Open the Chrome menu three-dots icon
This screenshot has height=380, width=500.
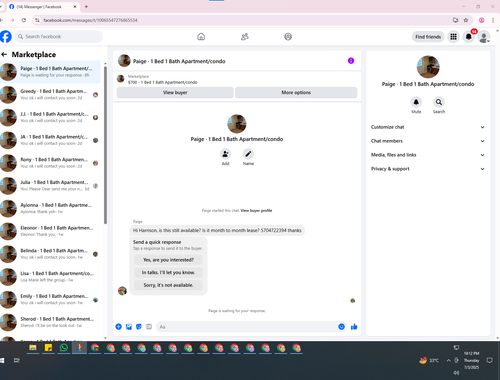pyautogui.click(x=493, y=20)
